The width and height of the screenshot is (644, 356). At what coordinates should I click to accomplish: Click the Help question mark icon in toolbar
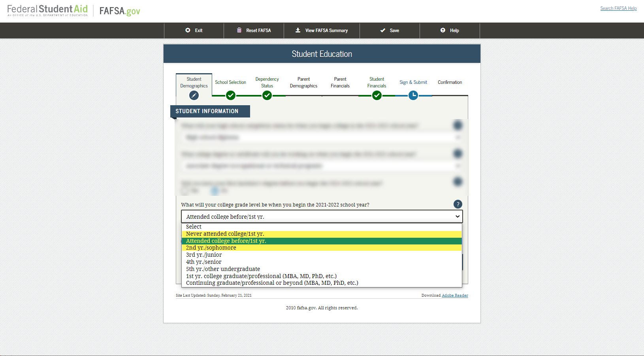pyautogui.click(x=443, y=30)
